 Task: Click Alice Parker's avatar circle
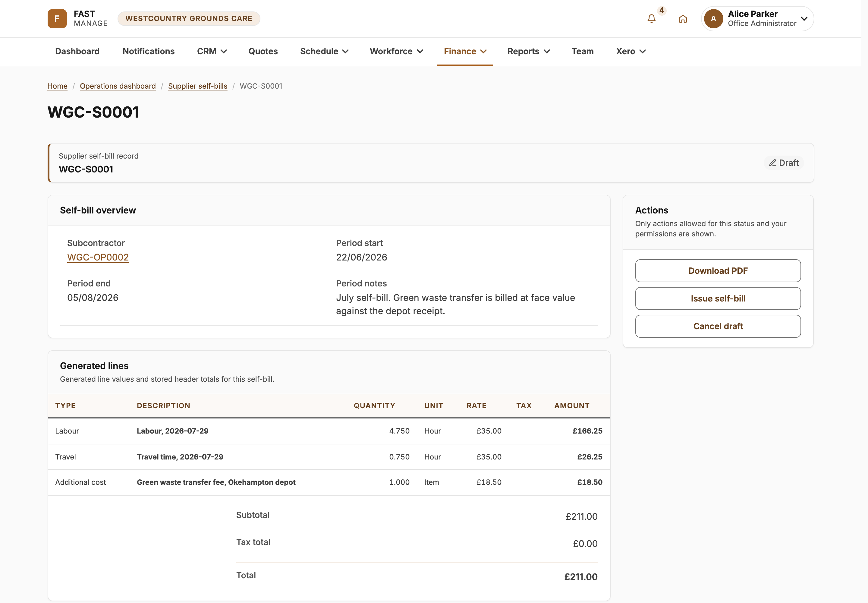713,18
